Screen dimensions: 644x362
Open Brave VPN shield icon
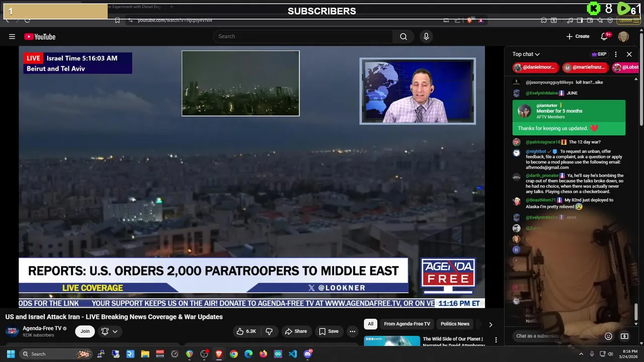(610, 20)
